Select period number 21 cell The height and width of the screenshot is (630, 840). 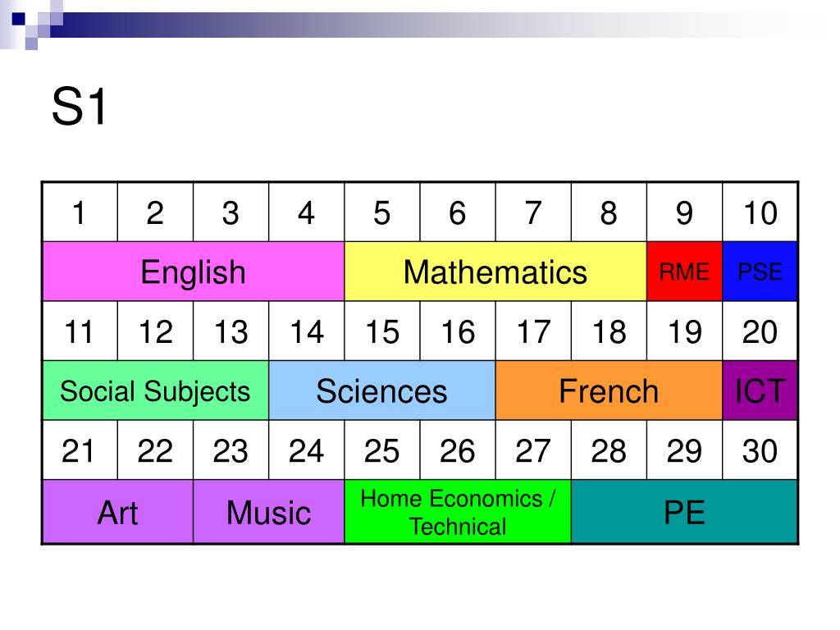pyautogui.click(x=80, y=450)
